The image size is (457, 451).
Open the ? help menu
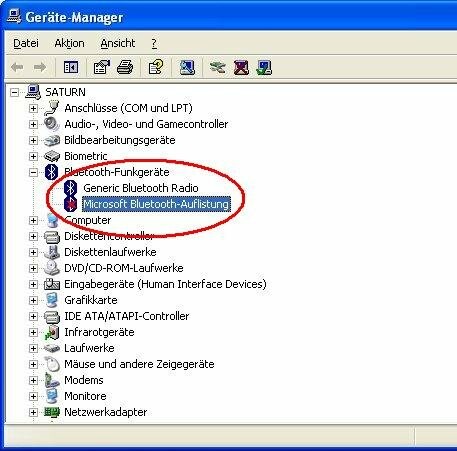(x=154, y=43)
